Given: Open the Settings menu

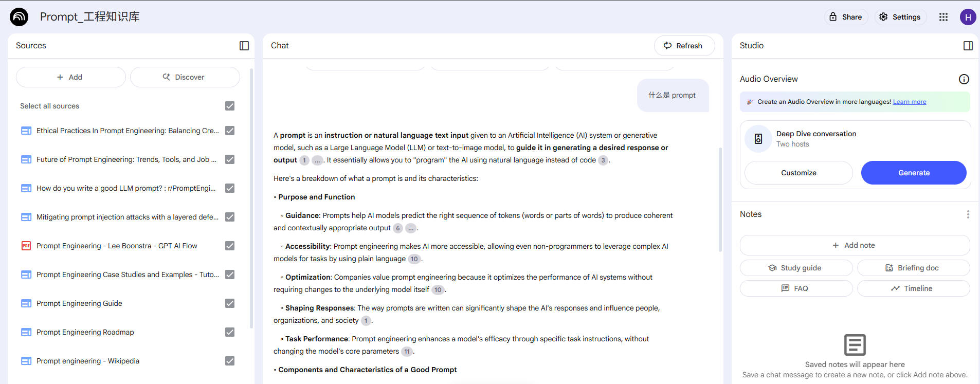Looking at the screenshot, I should pyautogui.click(x=900, y=17).
